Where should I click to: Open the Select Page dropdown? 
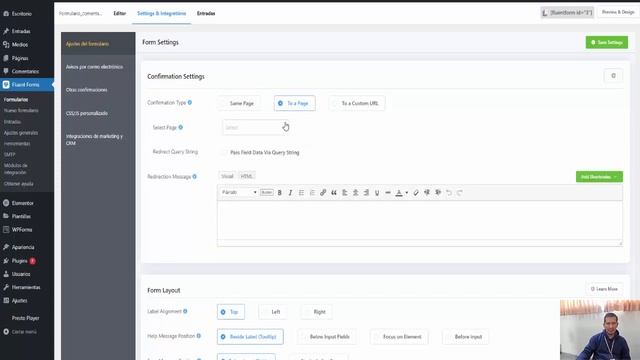click(256, 127)
